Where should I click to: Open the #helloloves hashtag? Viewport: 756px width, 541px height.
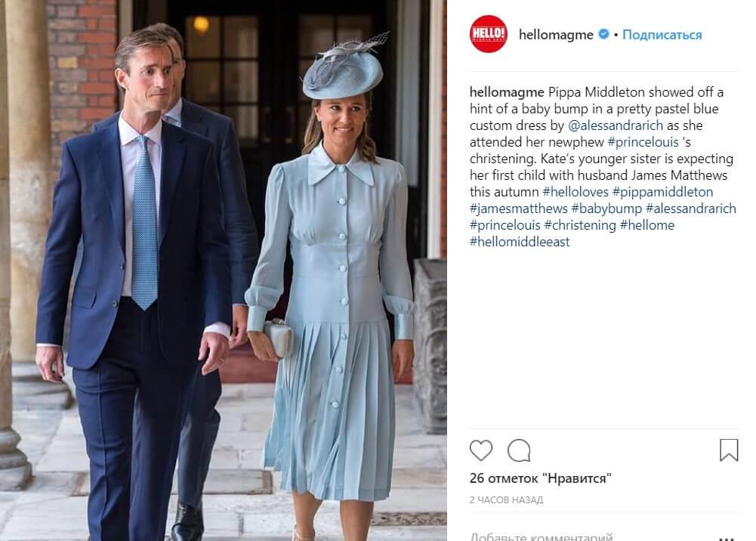[x=575, y=192]
